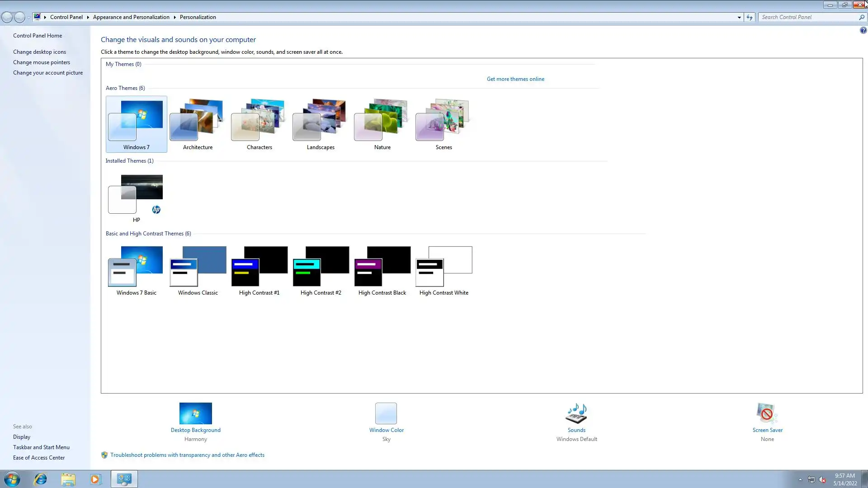Open Change mouse pointers link

coord(42,62)
